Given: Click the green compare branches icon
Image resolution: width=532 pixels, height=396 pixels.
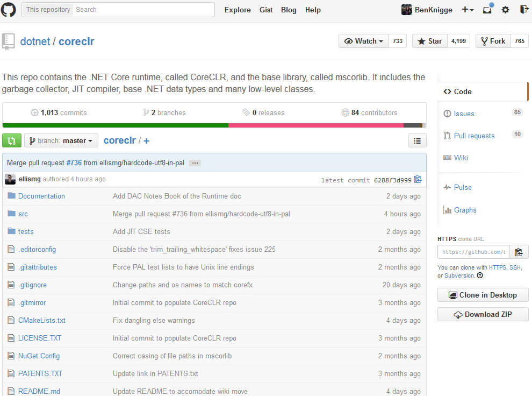Looking at the screenshot, I should point(11,140).
